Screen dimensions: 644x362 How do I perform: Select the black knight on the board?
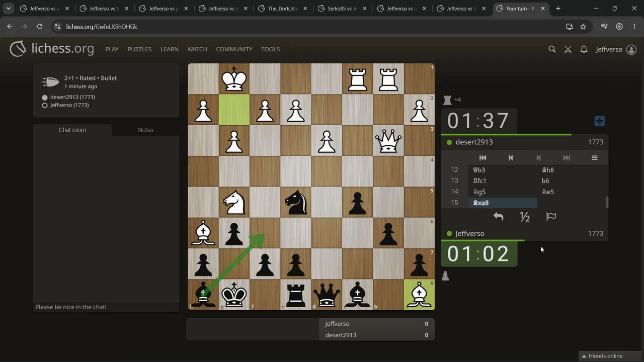click(296, 202)
